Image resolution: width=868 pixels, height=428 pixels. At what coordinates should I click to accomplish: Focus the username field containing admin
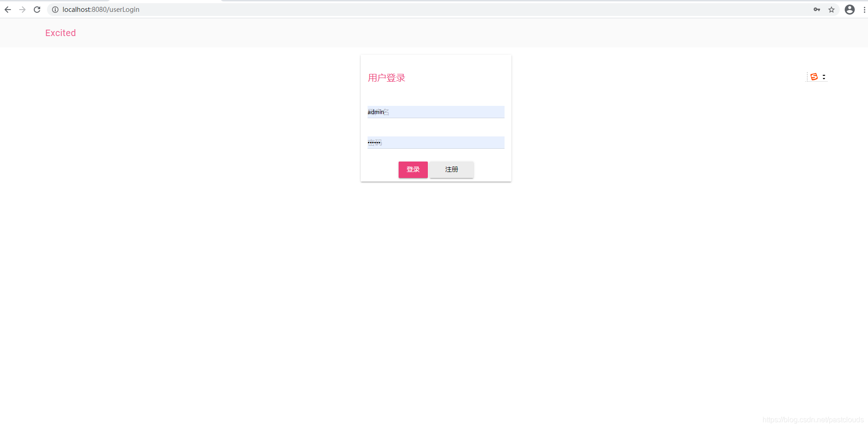(x=436, y=112)
